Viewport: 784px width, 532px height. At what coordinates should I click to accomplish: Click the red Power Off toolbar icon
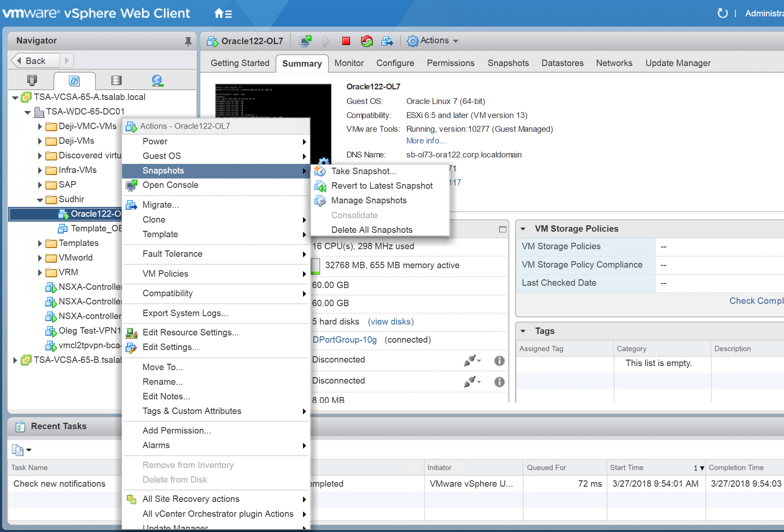[x=346, y=41]
